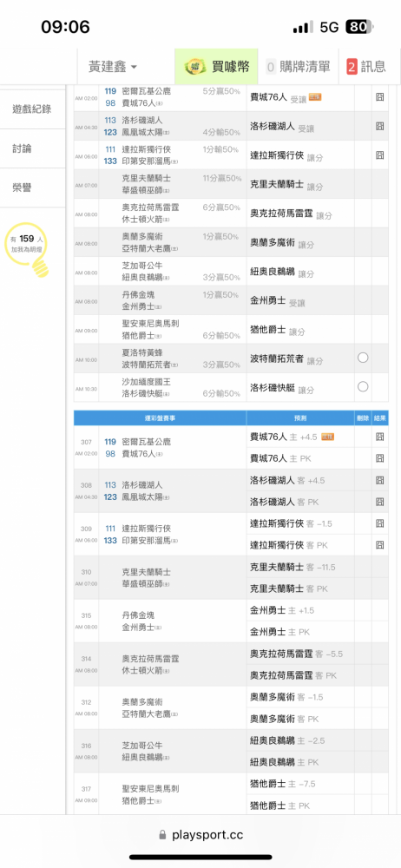Screen dimensions: 401x868
Task: Click result icon for 達拉斯獨行俠 讓分 row
Action: coord(380,155)
